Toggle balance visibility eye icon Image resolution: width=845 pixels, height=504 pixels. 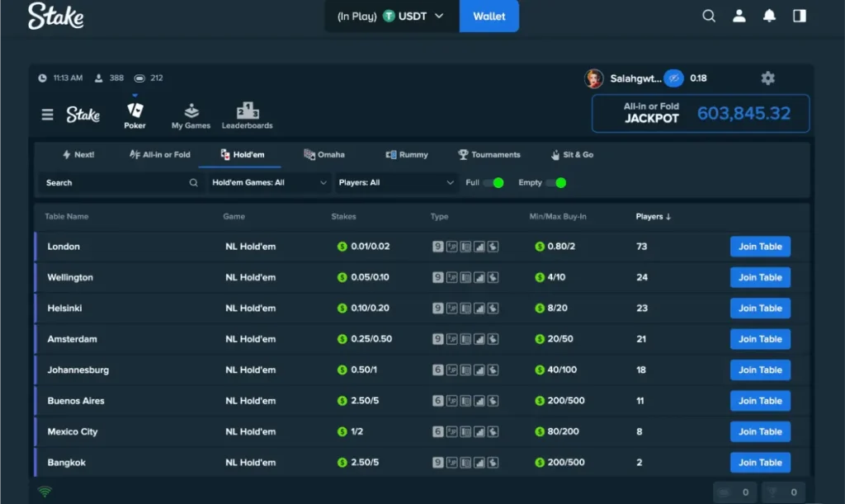pos(673,78)
